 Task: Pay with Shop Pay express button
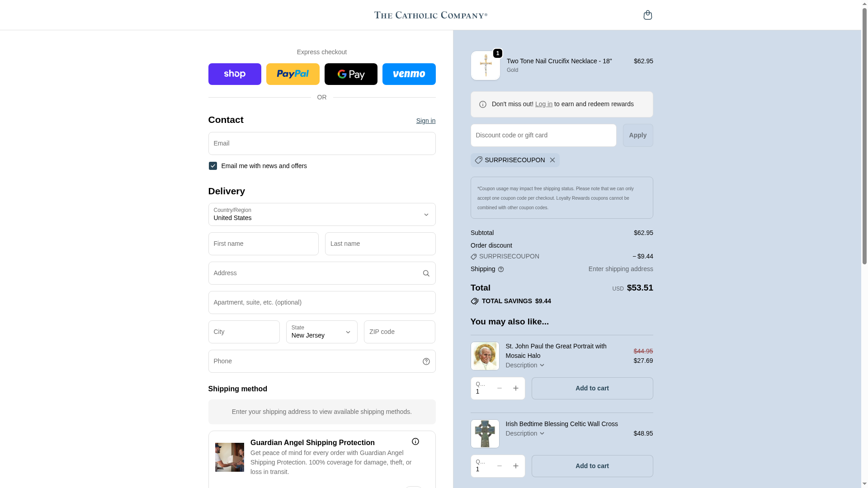click(x=235, y=74)
